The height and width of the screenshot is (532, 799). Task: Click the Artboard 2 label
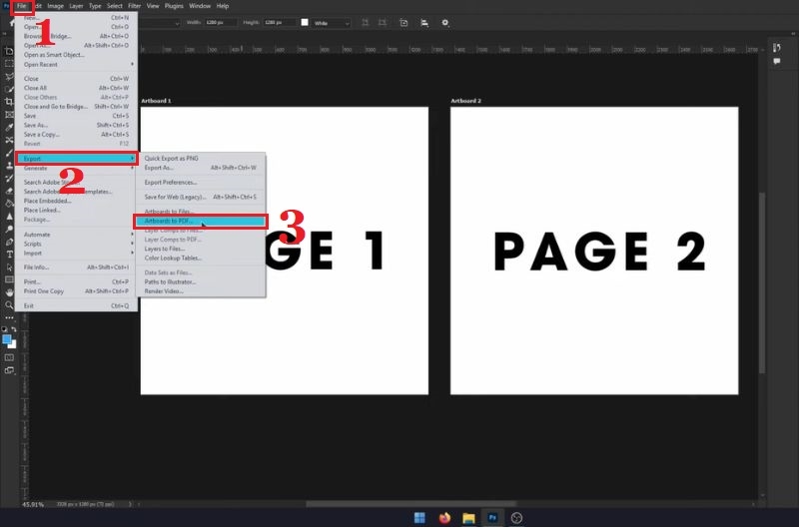pyautogui.click(x=465, y=101)
